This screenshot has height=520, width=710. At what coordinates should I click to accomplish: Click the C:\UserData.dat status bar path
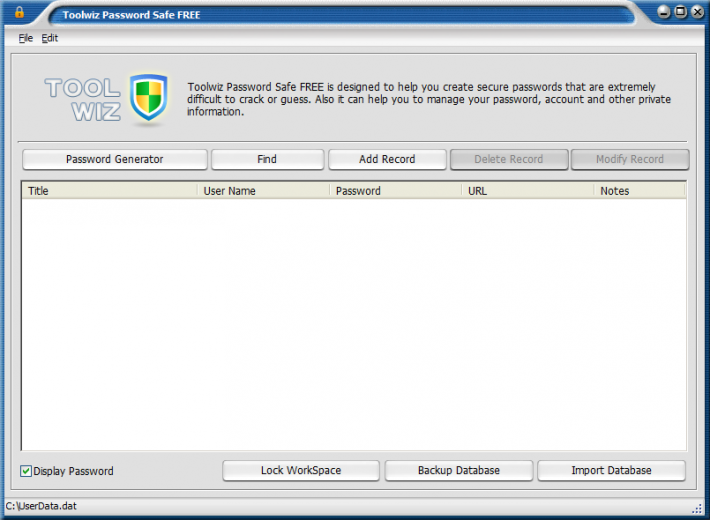[x=41, y=506]
